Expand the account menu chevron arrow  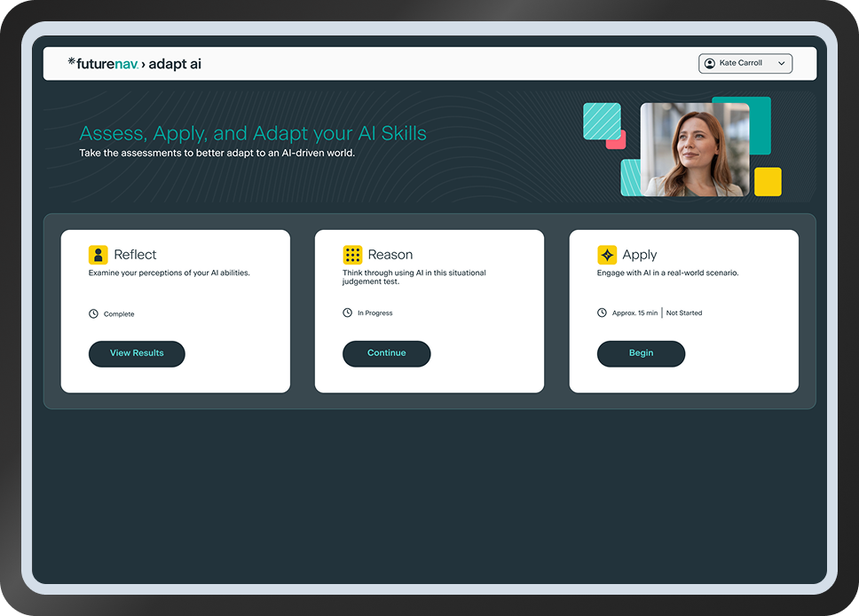[x=781, y=64]
